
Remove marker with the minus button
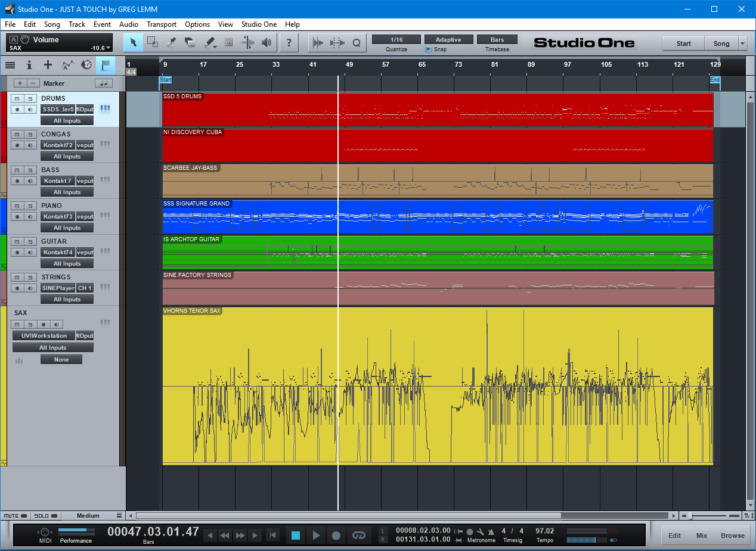coord(33,83)
